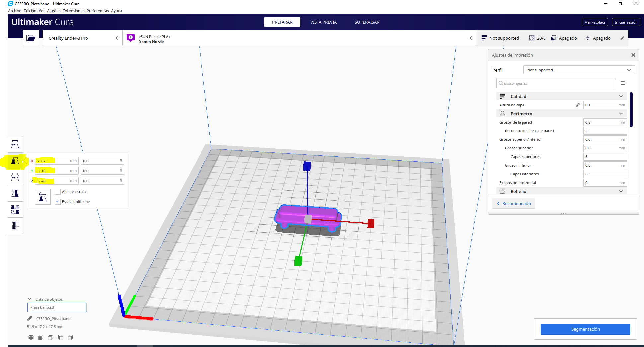Click the red X-axis handle
The height and width of the screenshot is (347, 644).
pos(371,224)
